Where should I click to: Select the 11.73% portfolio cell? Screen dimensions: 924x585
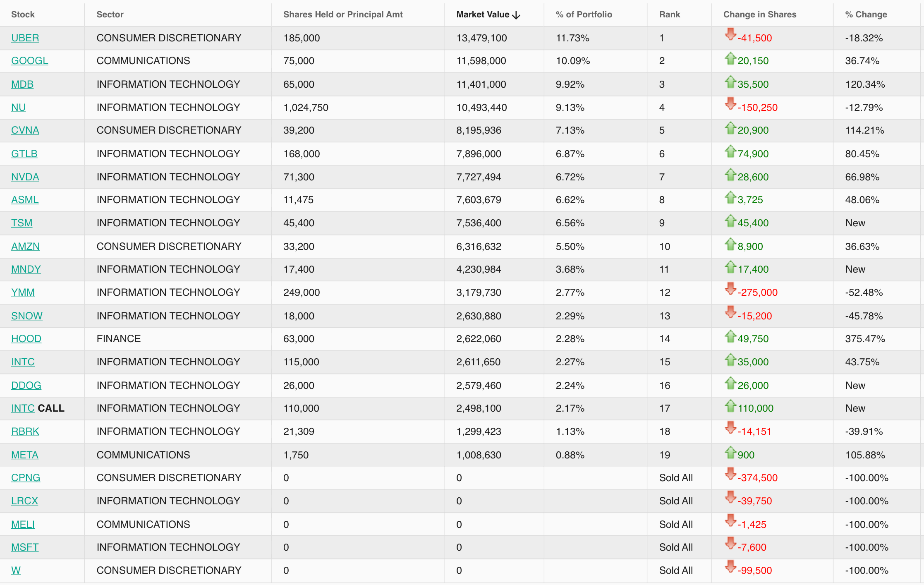point(596,38)
